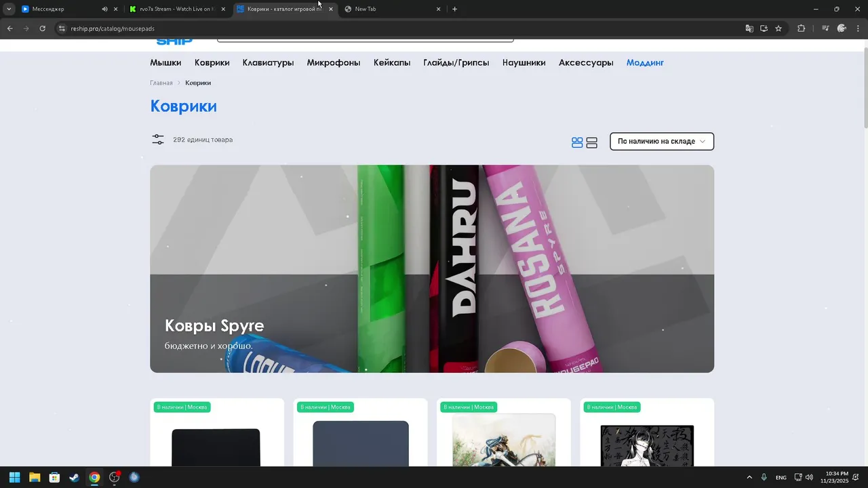This screenshot has width=868, height=488.
Task: View site information icon in address bar
Action: 61,28
